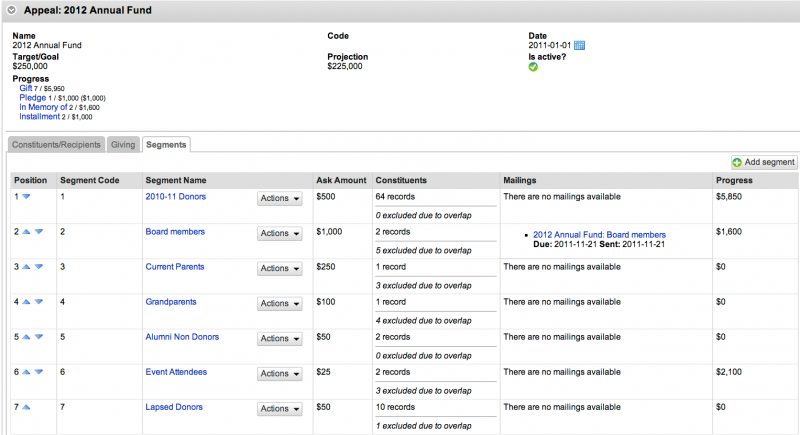Move Grandparents segment down

pyautogui.click(x=39, y=302)
